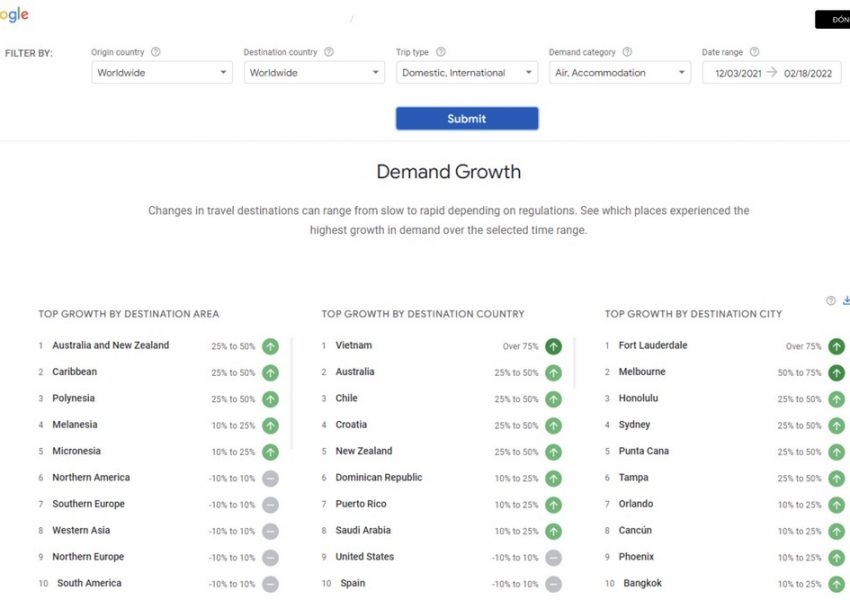
Task: Select Melbourne in destination city list
Action: [642, 372]
